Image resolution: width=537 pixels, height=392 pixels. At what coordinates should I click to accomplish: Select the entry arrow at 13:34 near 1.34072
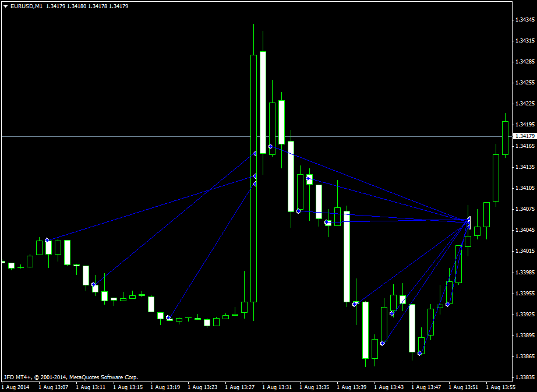coord(298,211)
